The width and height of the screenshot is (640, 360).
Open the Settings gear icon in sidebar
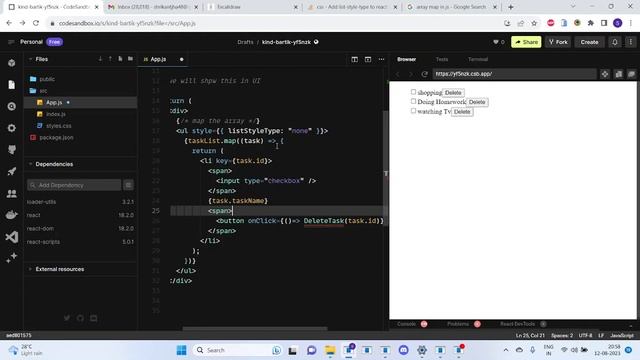coord(11,128)
